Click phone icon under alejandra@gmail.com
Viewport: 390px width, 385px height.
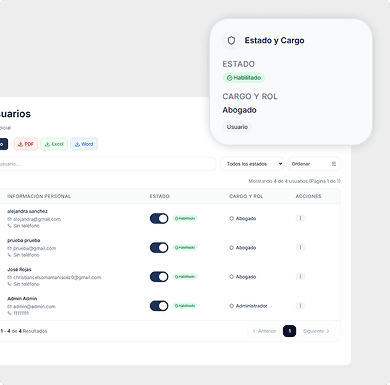[9, 226]
